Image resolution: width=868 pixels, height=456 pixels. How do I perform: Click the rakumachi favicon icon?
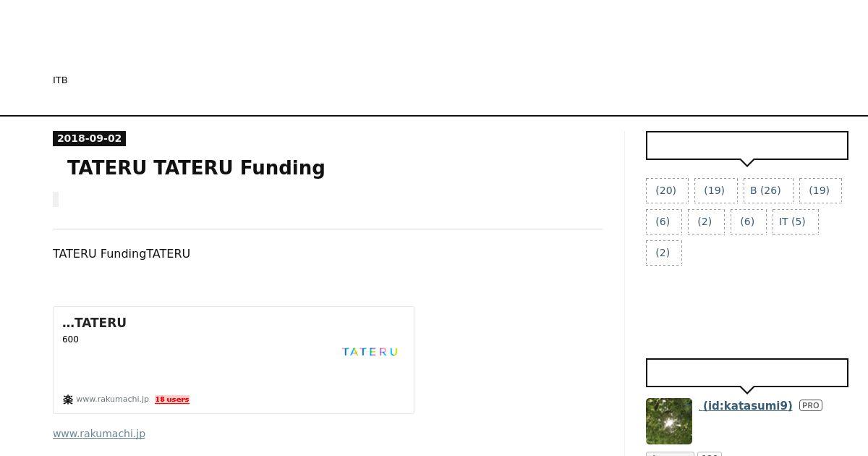click(68, 400)
